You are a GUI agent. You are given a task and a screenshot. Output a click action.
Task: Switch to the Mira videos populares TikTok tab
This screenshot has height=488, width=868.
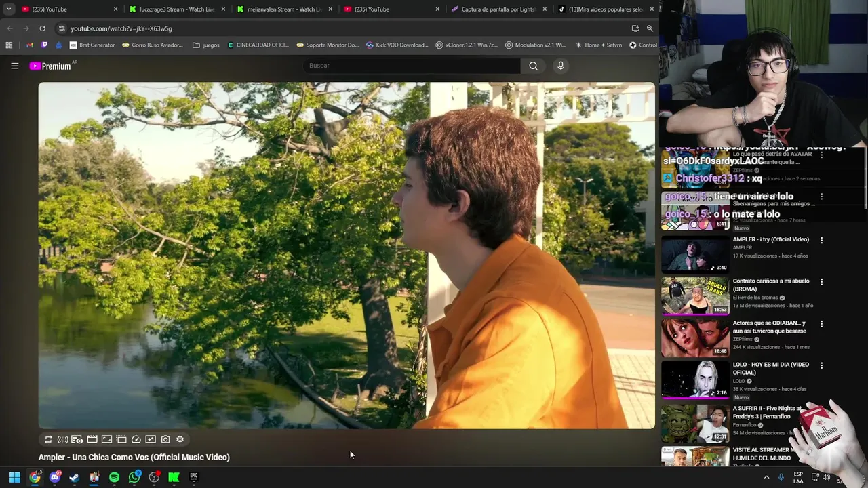pos(606,9)
